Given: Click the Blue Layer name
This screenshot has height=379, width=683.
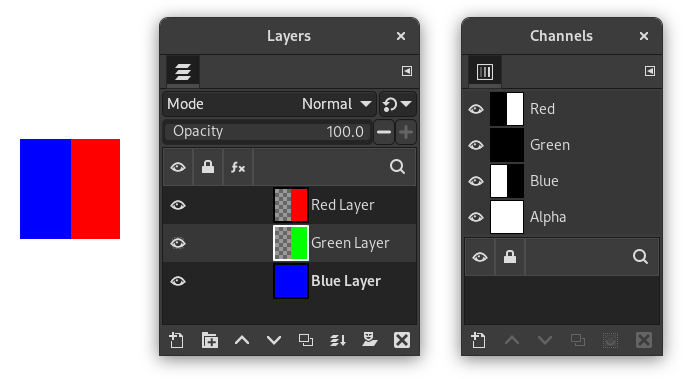Looking at the screenshot, I should [x=346, y=281].
